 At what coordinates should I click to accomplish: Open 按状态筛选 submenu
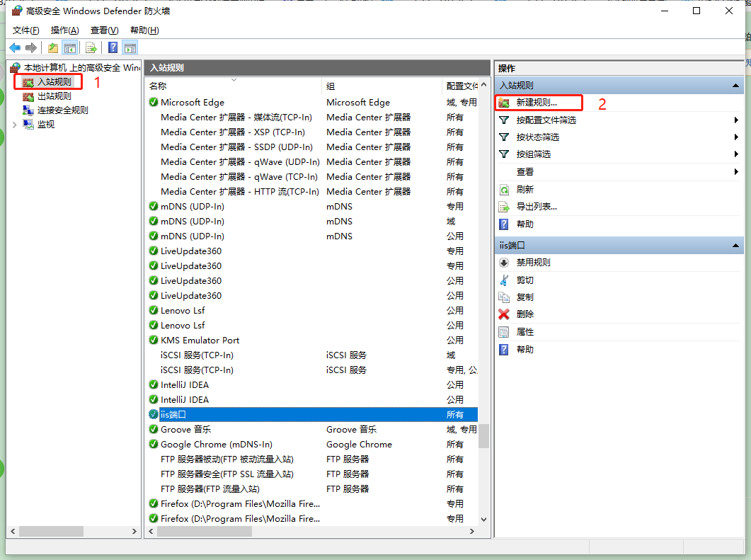[x=619, y=137]
